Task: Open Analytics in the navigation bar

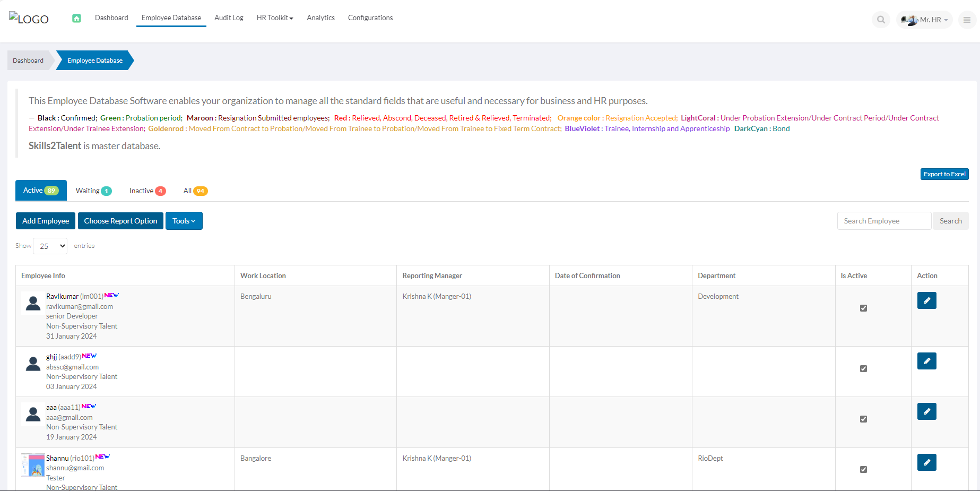Action: click(320, 18)
